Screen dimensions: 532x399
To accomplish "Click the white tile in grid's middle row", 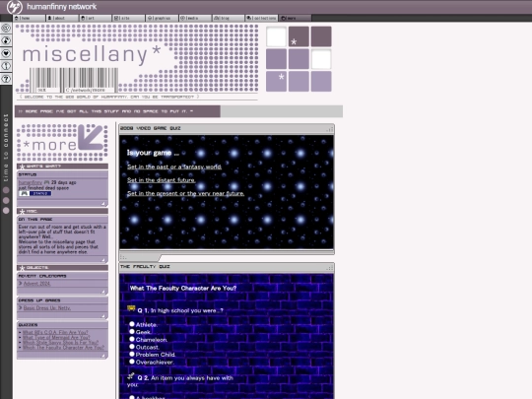I will pyautogui.click(x=321, y=59).
